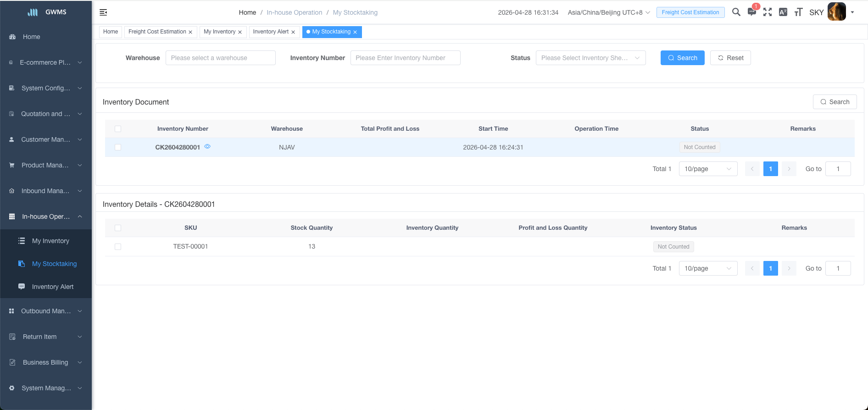Open the timezone Asia/China/Beijing dropdown
The width and height of the screenshot is (868, 410).
(609, 12)
